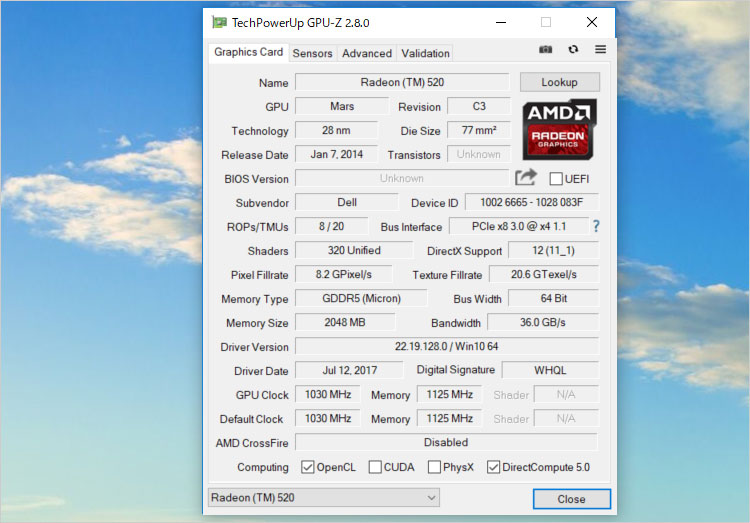Switch to the Advanced tab
This screenshot has height=523, width=750.
tap(367, 53)
